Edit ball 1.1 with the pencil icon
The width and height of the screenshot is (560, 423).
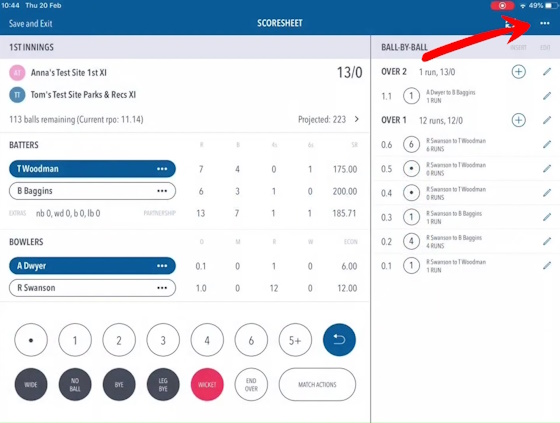coord(547,96)
